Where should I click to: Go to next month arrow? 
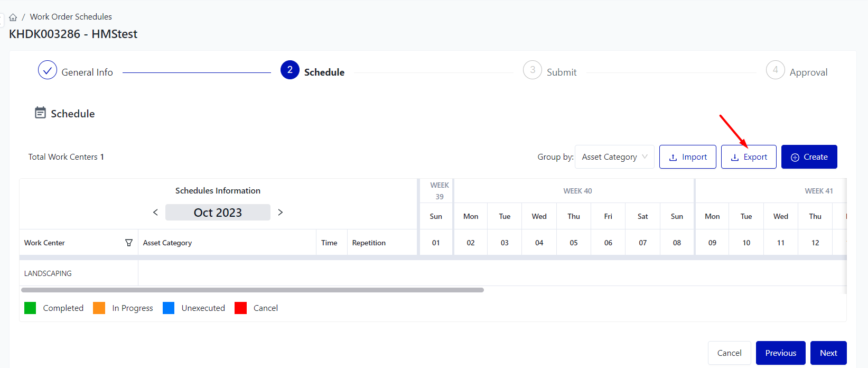point(281,212)
